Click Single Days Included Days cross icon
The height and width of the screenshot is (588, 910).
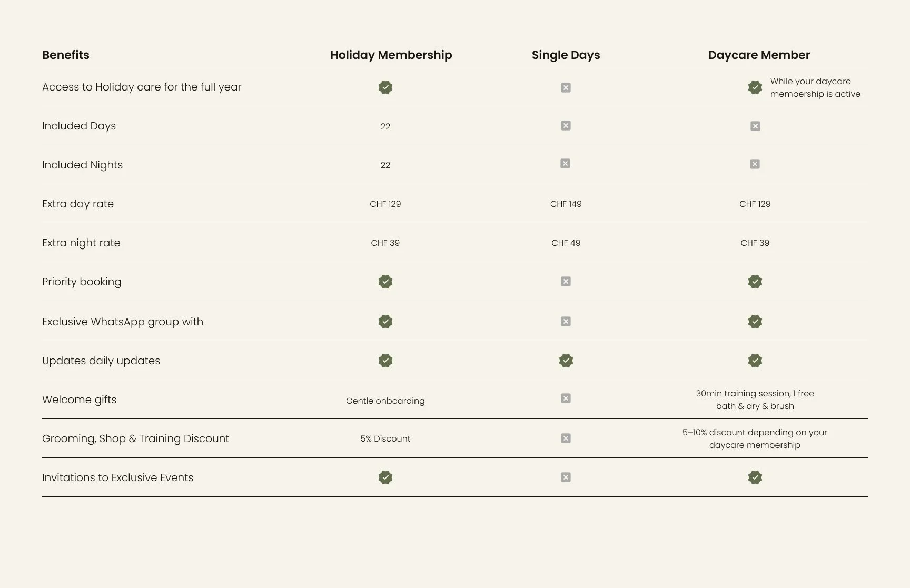pyautogui.click(x=566, y=125)
